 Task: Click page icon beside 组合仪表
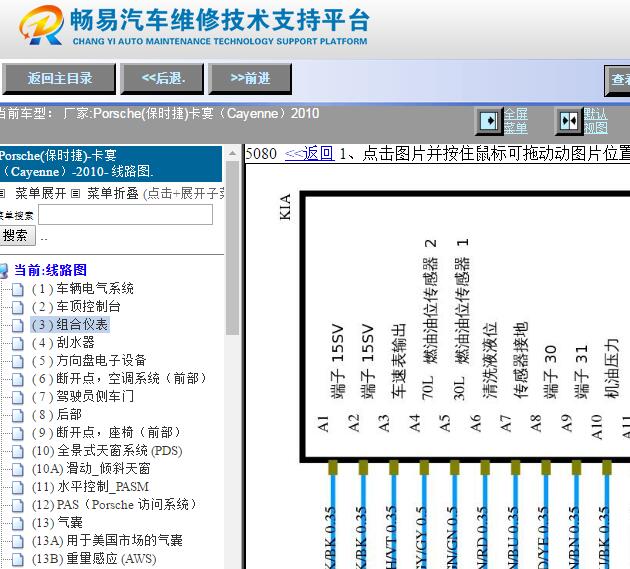tap(17, 325)
